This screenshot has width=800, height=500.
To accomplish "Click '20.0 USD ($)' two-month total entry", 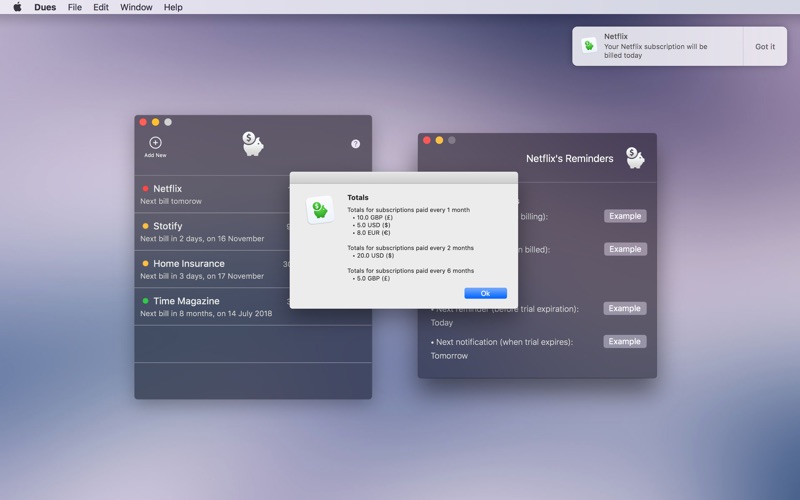I will pos(375,256).
